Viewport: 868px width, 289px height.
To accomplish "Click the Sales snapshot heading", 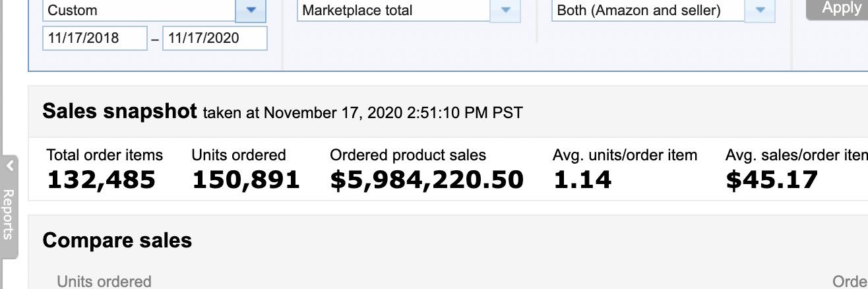I will coord(119,111).
